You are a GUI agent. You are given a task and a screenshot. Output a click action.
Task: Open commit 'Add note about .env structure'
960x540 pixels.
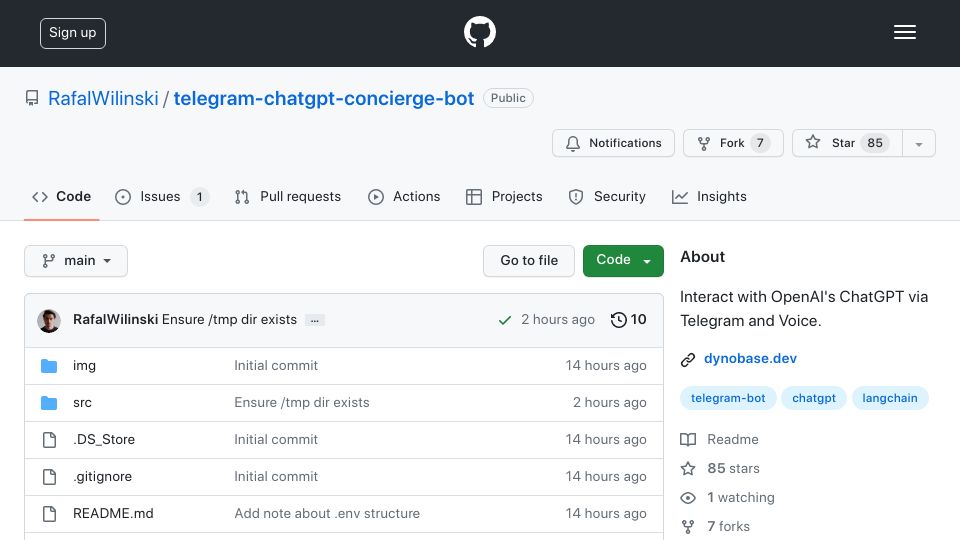pos(327,513)
